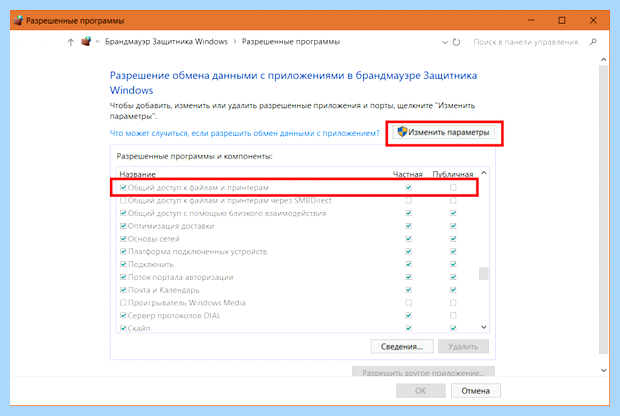The height and width of the screenshot is (416, 620).
Task: Enable checkbox for SMBDirect file sharing row
Action: coord(123,200)
